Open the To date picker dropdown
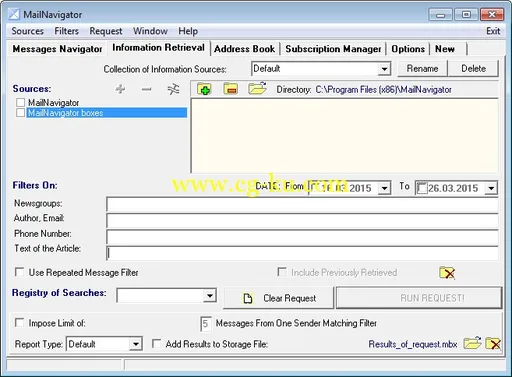The width and height of the screenshot is (512, 377). pyautogui.click(x=491, y=188)
